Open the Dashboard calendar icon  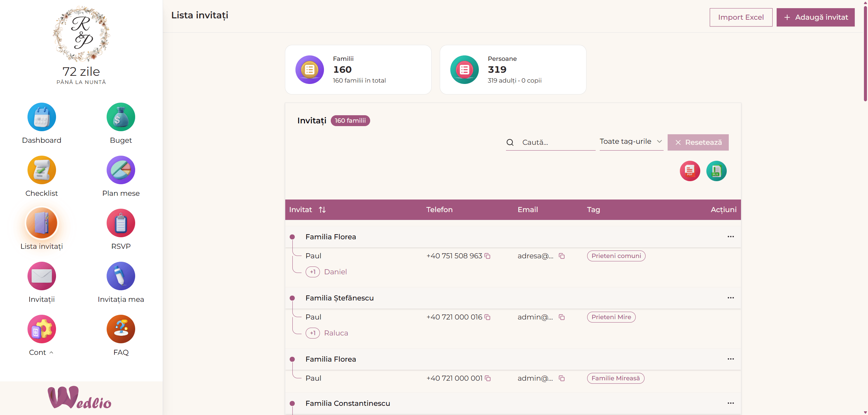(41, 117)
